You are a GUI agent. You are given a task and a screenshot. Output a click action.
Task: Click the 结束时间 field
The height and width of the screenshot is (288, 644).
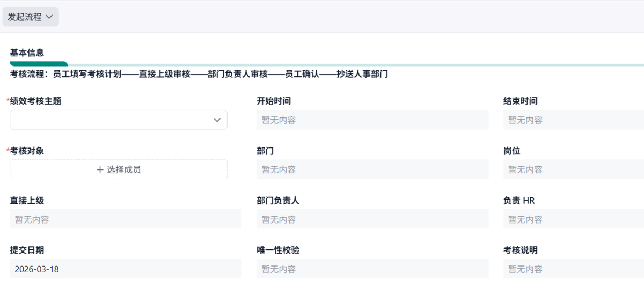pyautogui.click(x=573, y=120)
